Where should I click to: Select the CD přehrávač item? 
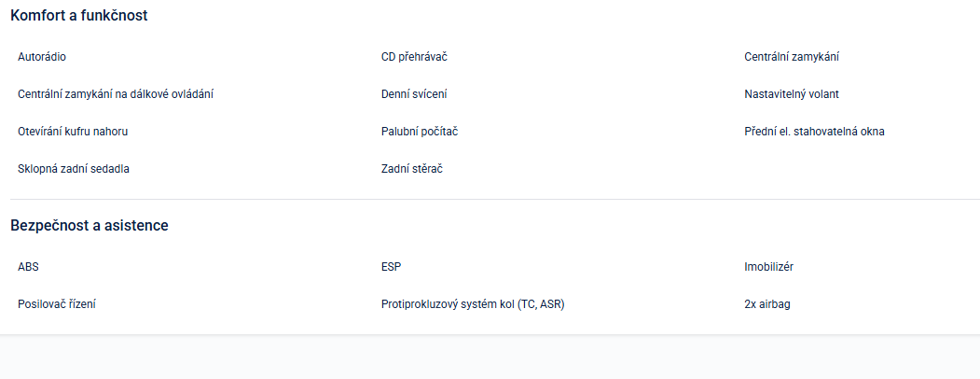415,57
